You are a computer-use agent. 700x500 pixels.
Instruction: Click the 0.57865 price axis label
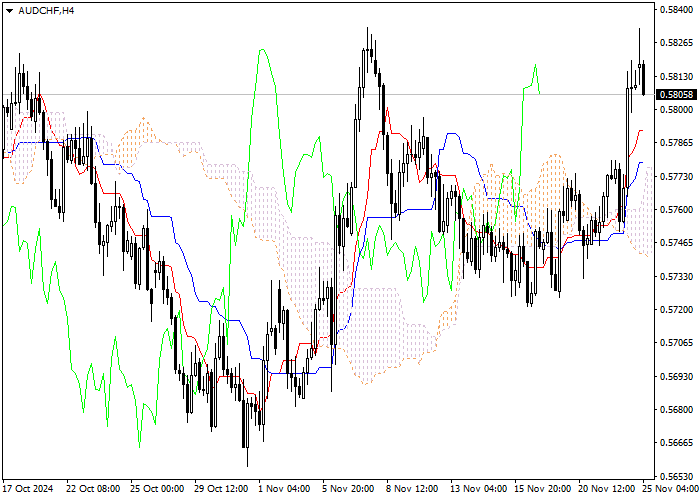pyautogui.click(x=676, y=143)
